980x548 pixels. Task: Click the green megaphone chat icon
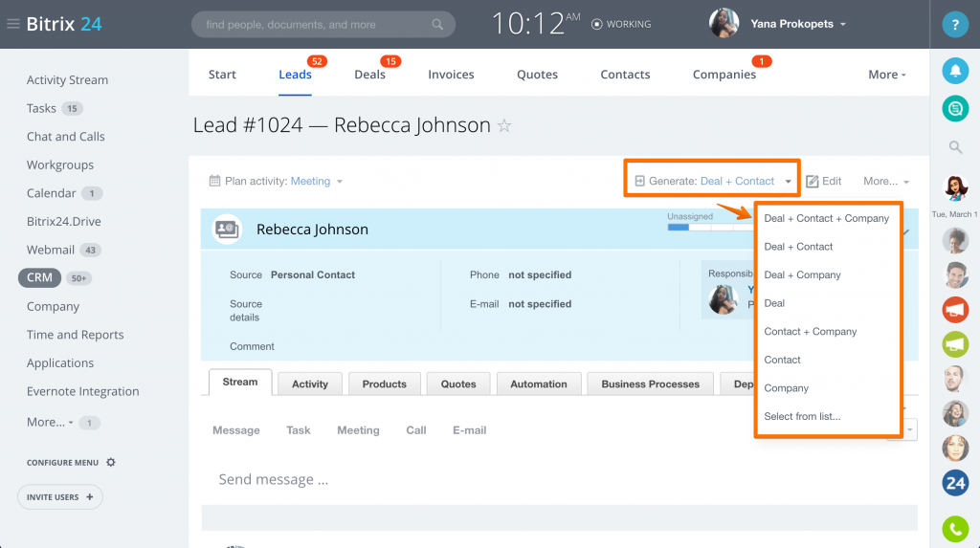click(x=955, y=344)
